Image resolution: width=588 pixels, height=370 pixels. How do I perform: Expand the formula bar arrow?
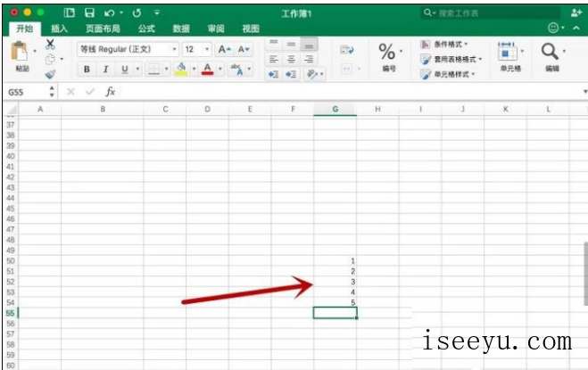point(584,92)
